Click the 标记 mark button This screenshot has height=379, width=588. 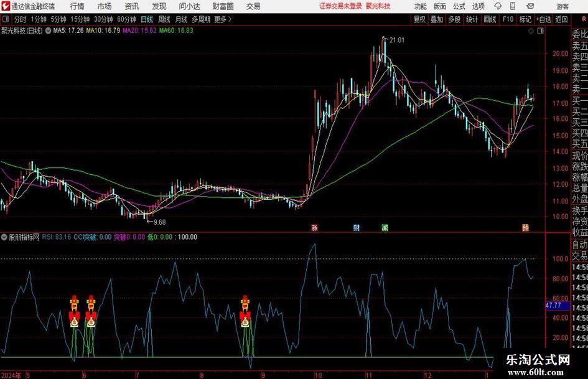click(525, 19)
